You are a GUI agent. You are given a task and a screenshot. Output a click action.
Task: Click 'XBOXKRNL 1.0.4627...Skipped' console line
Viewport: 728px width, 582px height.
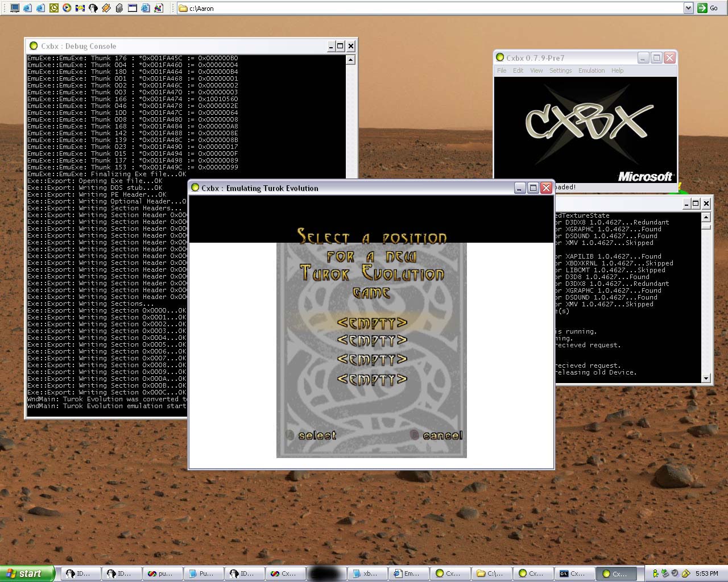(619, 263)
